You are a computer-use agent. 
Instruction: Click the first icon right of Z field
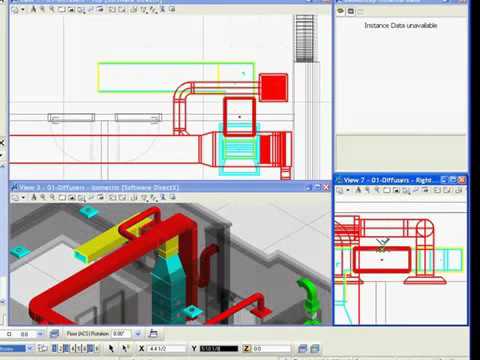(302, 349)
